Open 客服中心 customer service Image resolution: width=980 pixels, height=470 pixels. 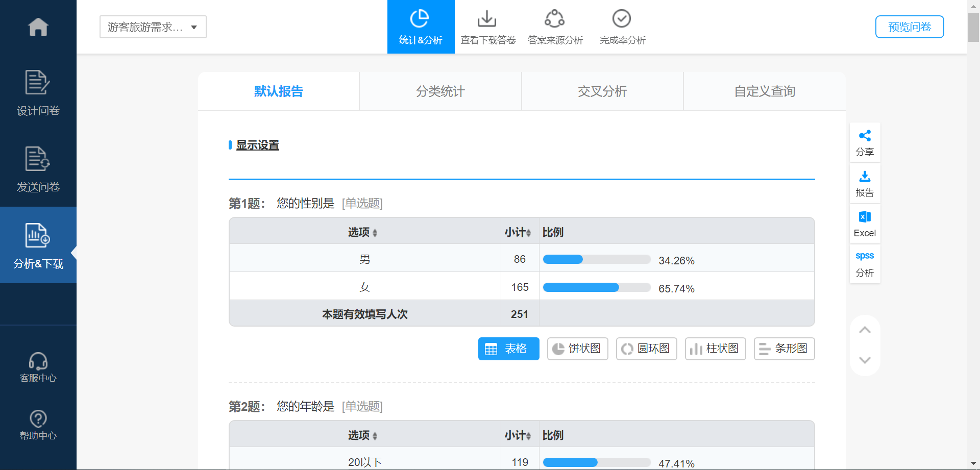click(38, 367)
